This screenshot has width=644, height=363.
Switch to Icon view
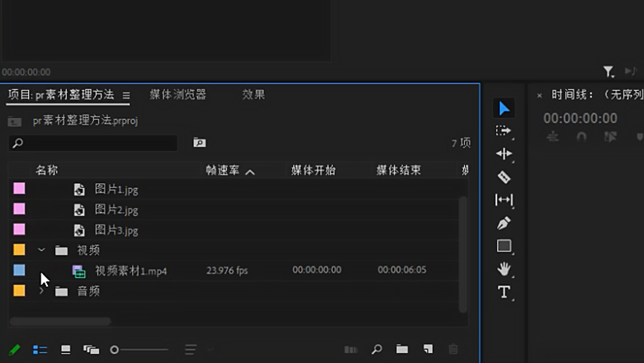point(66,350)
